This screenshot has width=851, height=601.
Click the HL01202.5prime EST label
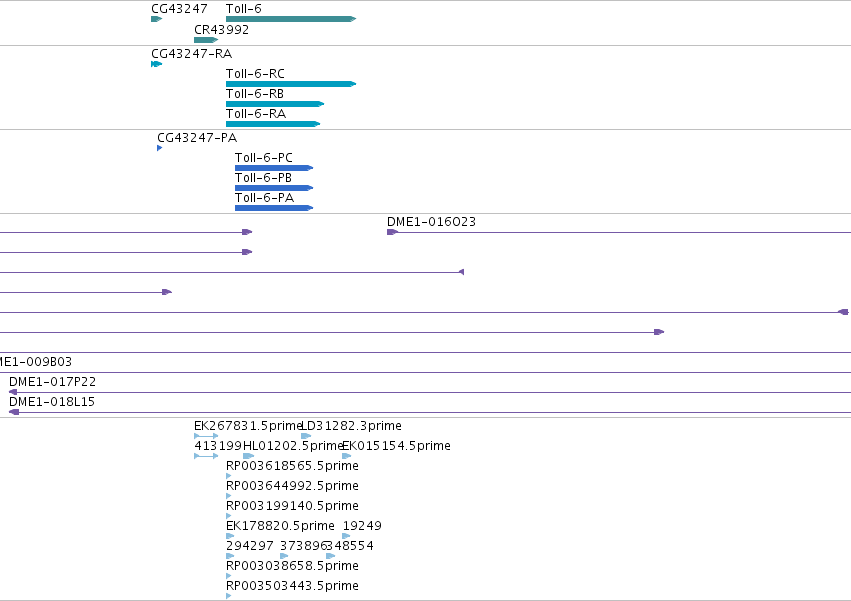pyautogui.click(x=293, y=446)
